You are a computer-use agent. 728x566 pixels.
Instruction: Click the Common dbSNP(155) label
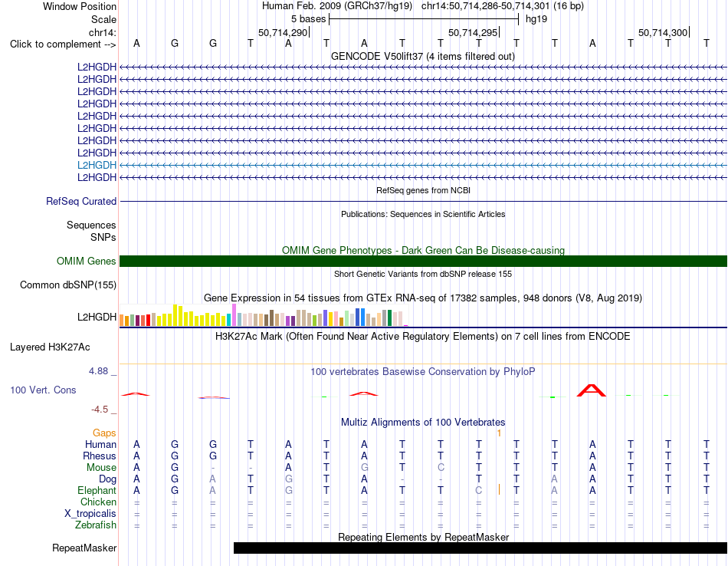tap(67, 285)
